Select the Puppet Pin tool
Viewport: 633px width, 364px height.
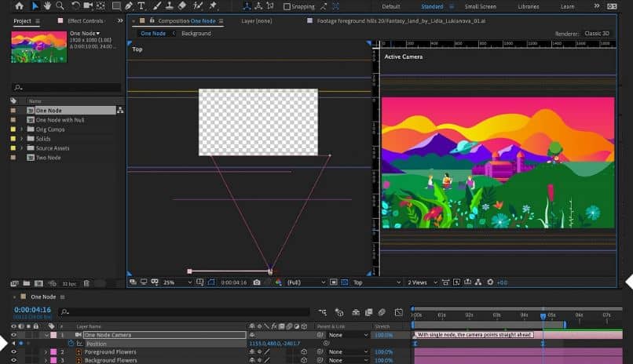[213, 6]
